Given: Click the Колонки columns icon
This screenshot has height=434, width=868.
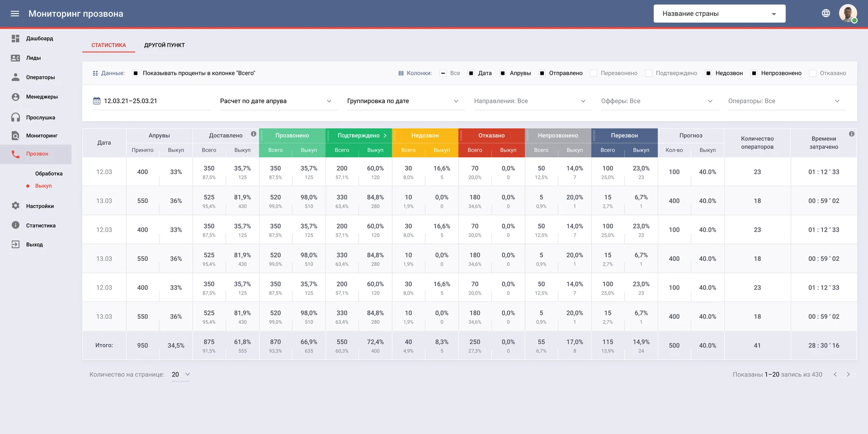Looking at the screenshot, I should tap(401, 73).
